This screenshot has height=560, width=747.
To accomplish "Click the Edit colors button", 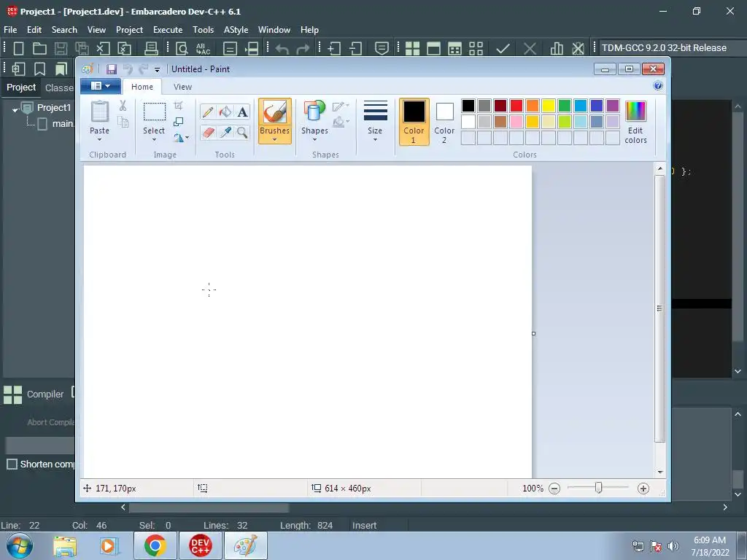I will 635,122.
